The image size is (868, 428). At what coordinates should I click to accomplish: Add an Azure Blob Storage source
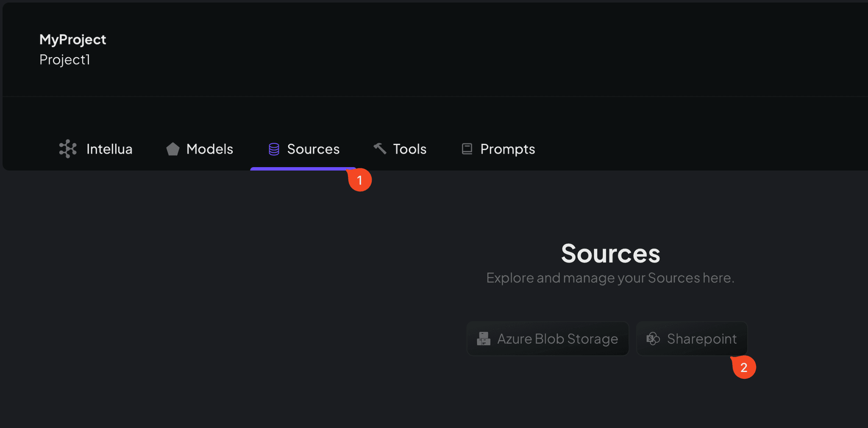click(548, 338)
